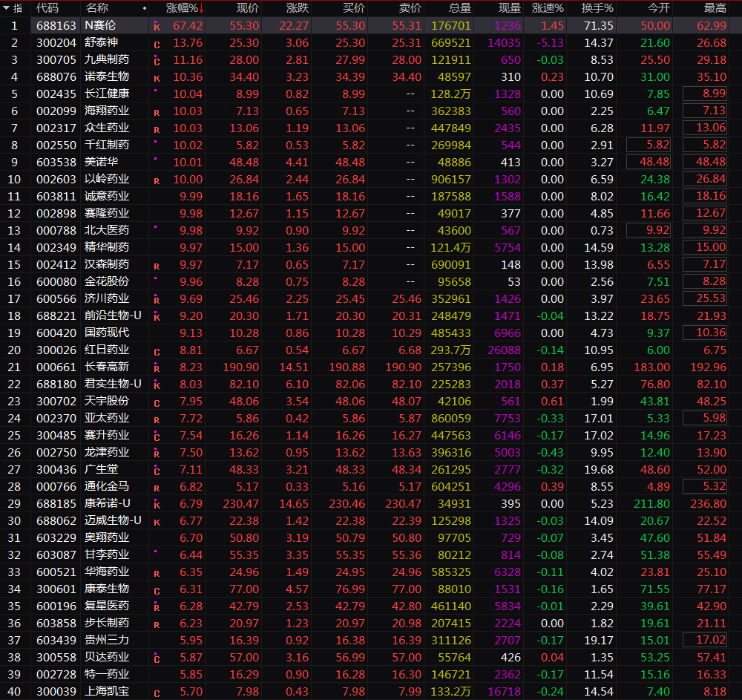Click the R marker icon on 亚太药业 row
The image size is (742, 700).
pyautogui.click(x=157, y=420)
